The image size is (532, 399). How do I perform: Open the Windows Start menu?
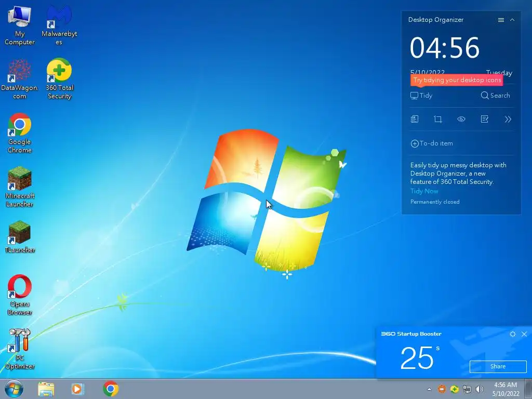pyautogui.click(x=14, y=389)
